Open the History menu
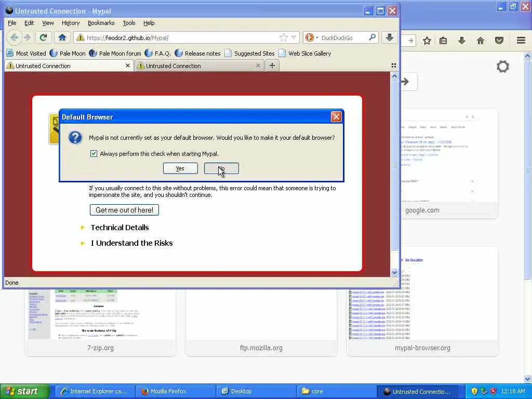 (x=71, y=23)
